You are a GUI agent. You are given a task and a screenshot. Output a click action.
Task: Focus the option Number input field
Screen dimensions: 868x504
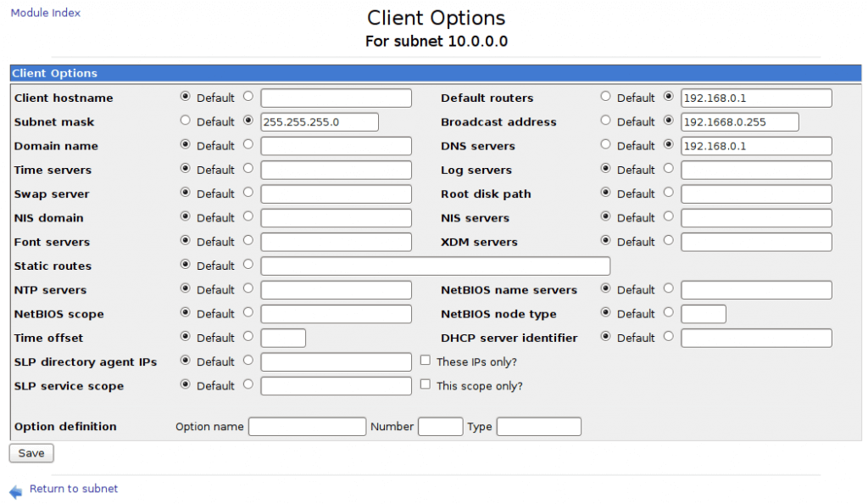pyautogui.click(x=440, y=427)
